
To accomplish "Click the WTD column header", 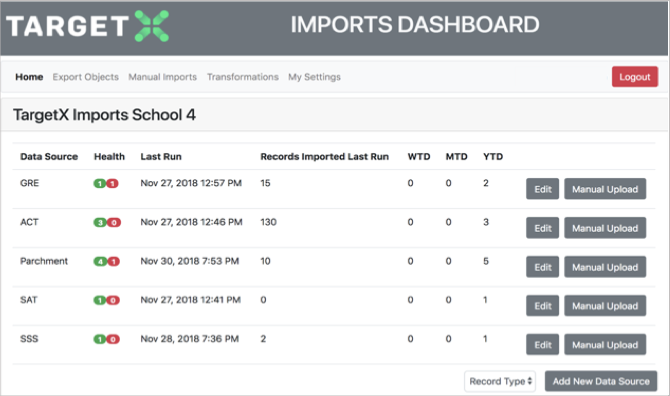I will (419, 157).
